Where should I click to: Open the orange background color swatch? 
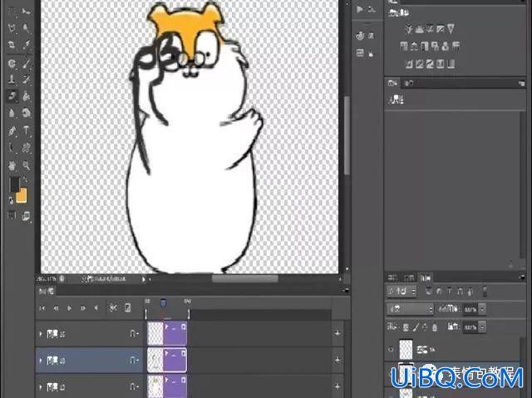(22, 196)
